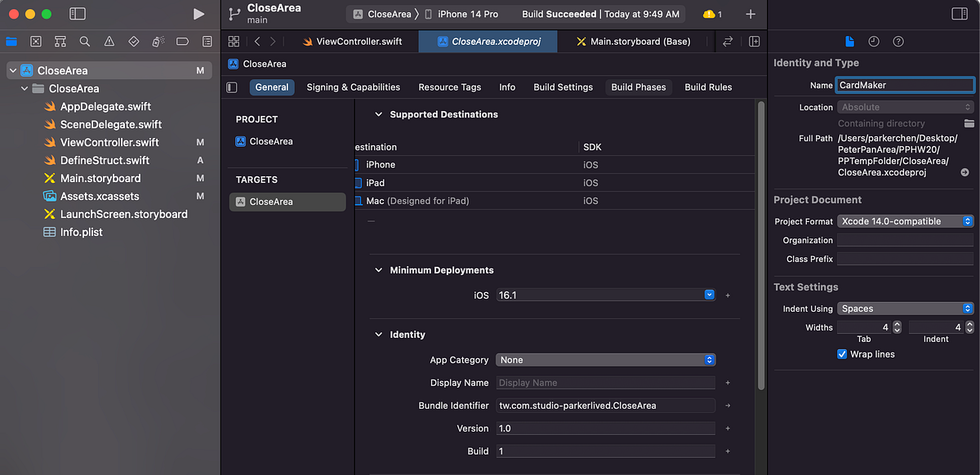The height and width of the screenshot is (475, 980).
Task: Select the Build Rules tab
Action: 707,87
